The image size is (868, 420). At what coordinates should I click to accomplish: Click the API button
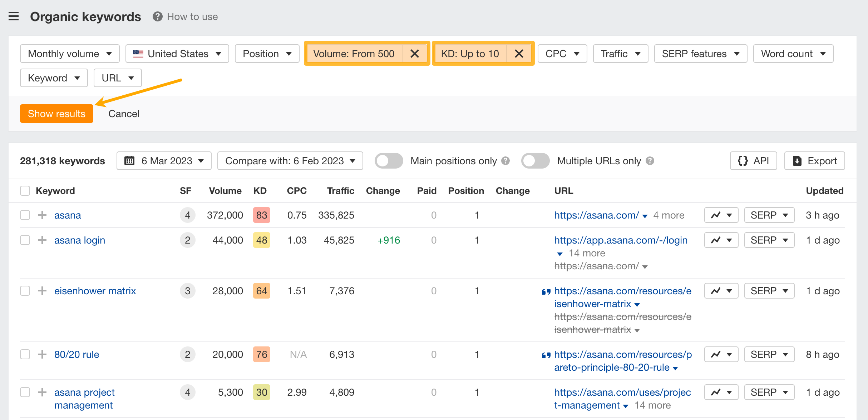pyautogui.click(x=754, y=161)
